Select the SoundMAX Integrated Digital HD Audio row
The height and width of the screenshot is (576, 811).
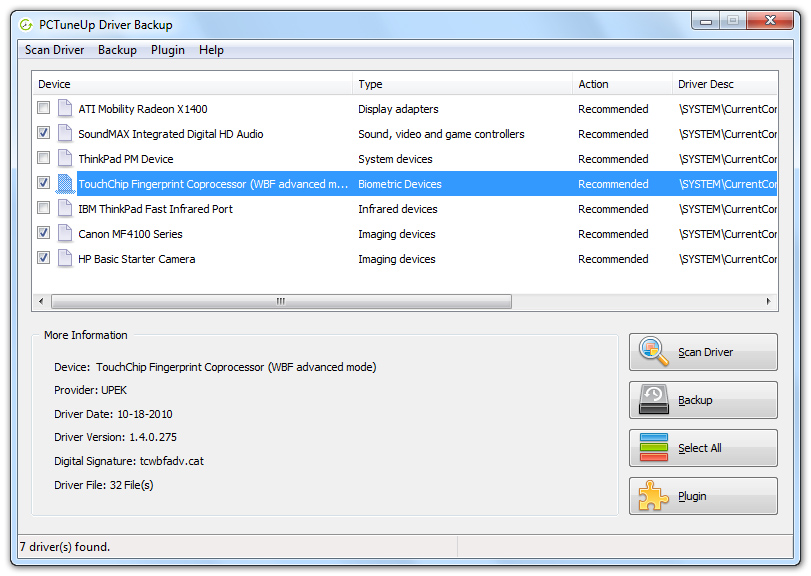[x=405, y=133]
